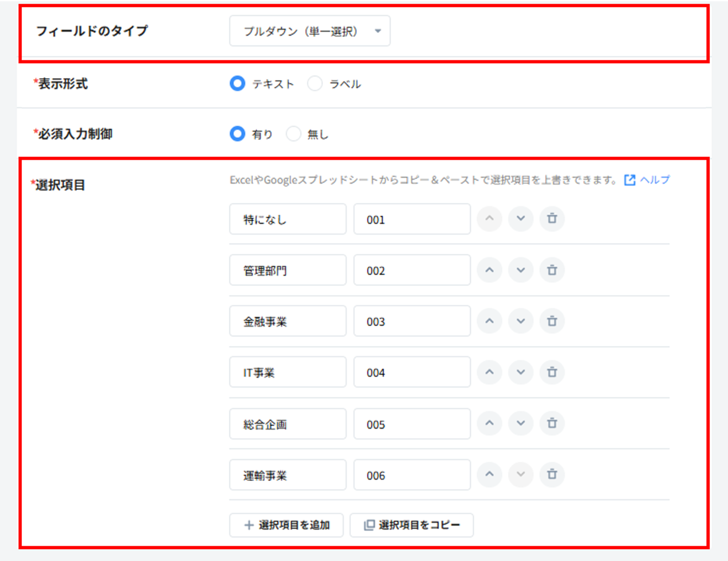Open the ヘルプ link
The height and width of the screenshot is (561, 728).
(647, 180)
